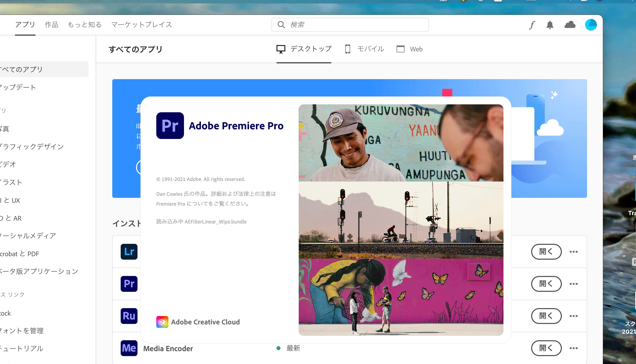The width and height of the screenshot is (636, 364).
Task: Open the account profile avatar
Action: tap(591, 25)
